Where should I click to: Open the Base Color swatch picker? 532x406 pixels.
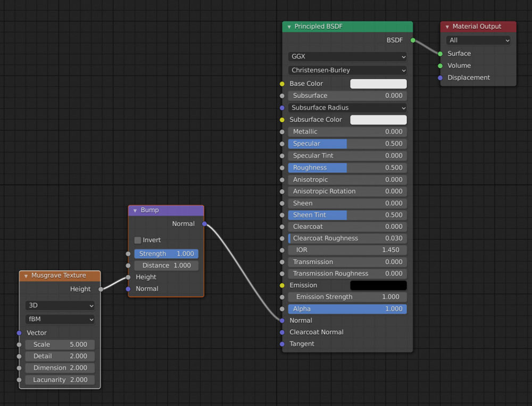pos(378,84)
